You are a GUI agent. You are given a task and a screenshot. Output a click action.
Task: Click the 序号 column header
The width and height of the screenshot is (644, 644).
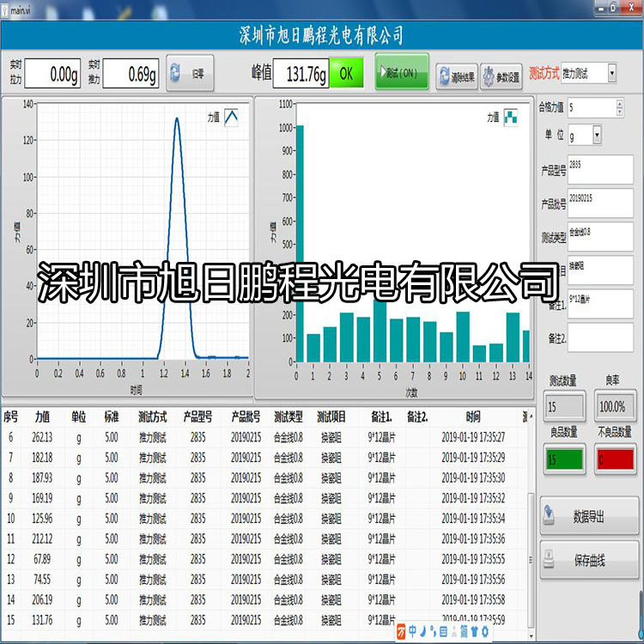pos(10,416)
